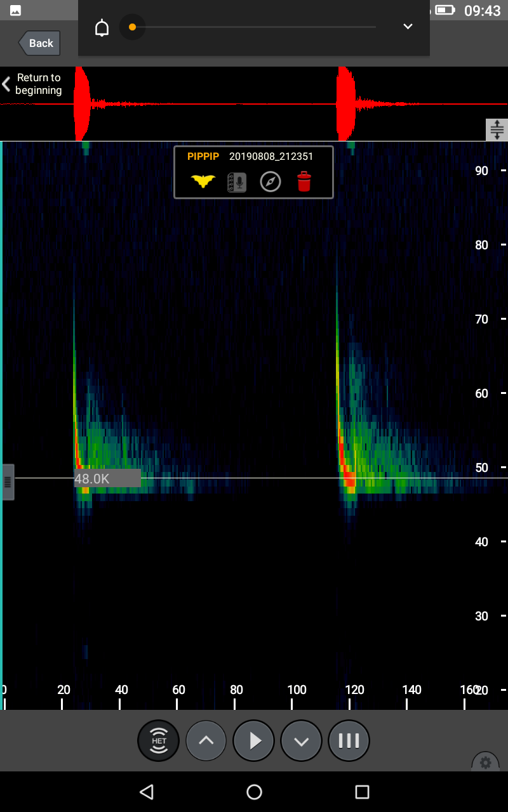Tap the PIPPIP species label
508x812 pixels.
pyautogui.click(x=203, y=156)
